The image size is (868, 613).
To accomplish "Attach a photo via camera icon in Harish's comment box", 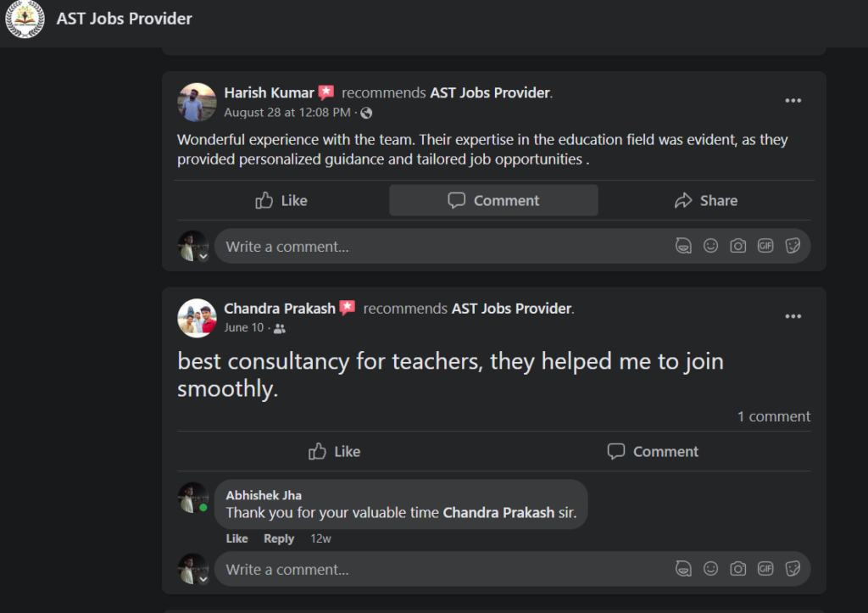I will (x=738, y=246).
